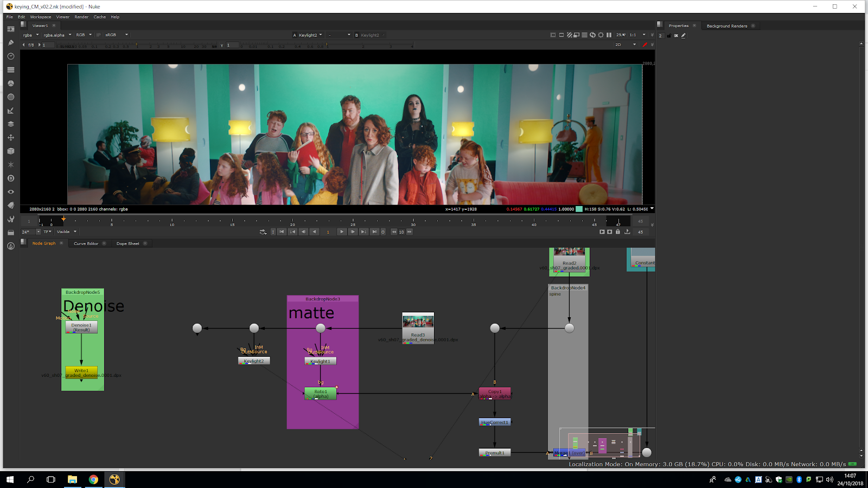
Task: Select the Read3 node thumbnail
Action: coord(418,322)
